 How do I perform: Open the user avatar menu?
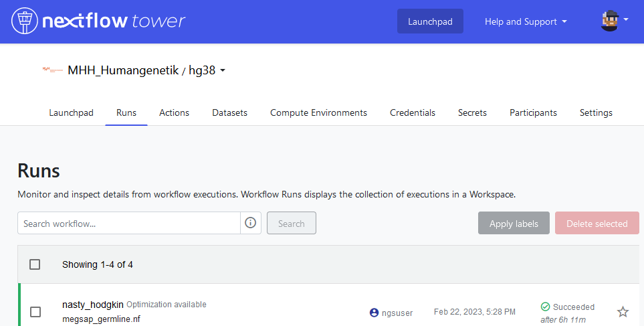pos(609,21)
